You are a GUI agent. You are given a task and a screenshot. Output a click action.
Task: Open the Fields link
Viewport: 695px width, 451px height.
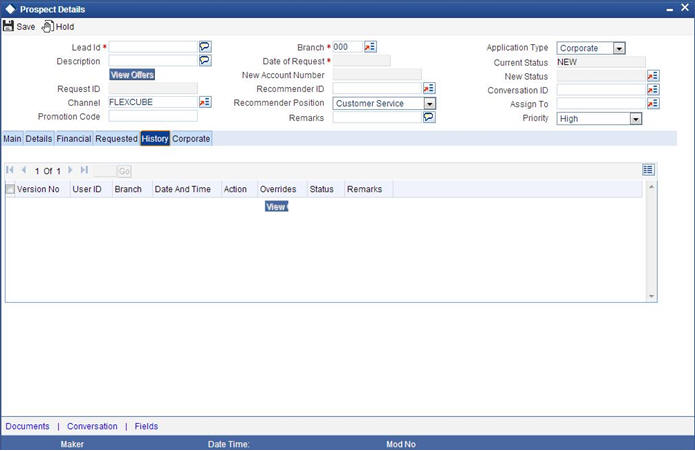[146, 426]
